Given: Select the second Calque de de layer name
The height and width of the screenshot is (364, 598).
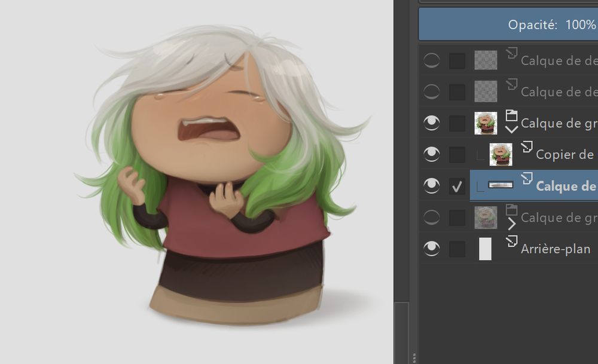Looking at the screenshot, I should 559,92.
